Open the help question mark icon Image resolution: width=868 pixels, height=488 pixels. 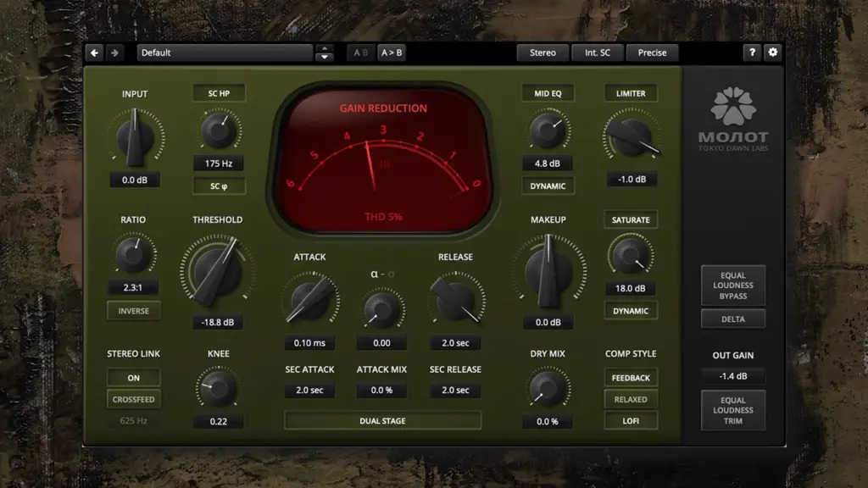click(752, 53)
